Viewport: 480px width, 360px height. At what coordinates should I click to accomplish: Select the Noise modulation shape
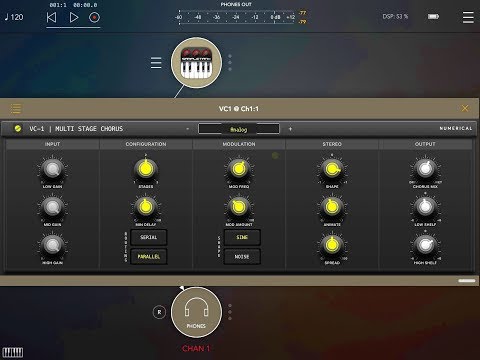click(242, 256)
